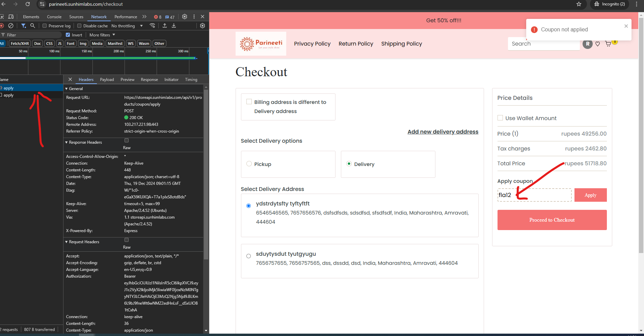
Task: Uncheck the Invert filter checkbox
Action: (x=68, y=35)
